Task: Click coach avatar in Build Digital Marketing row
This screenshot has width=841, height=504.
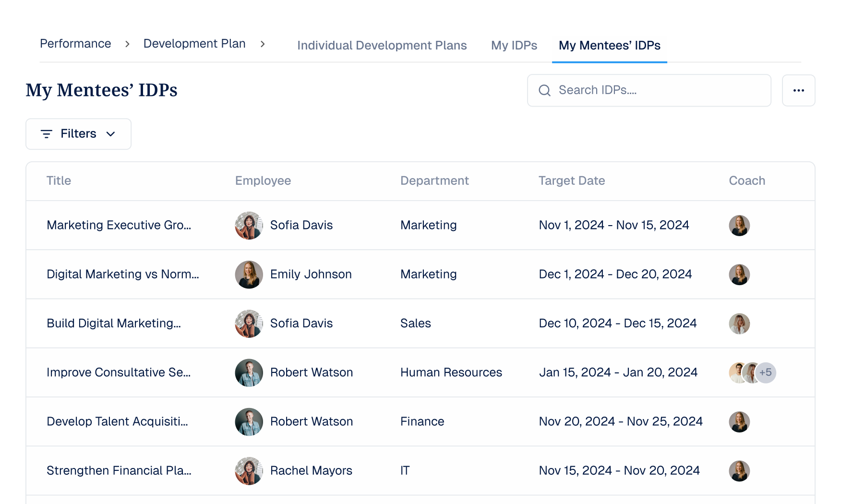Action: (739, 324)
